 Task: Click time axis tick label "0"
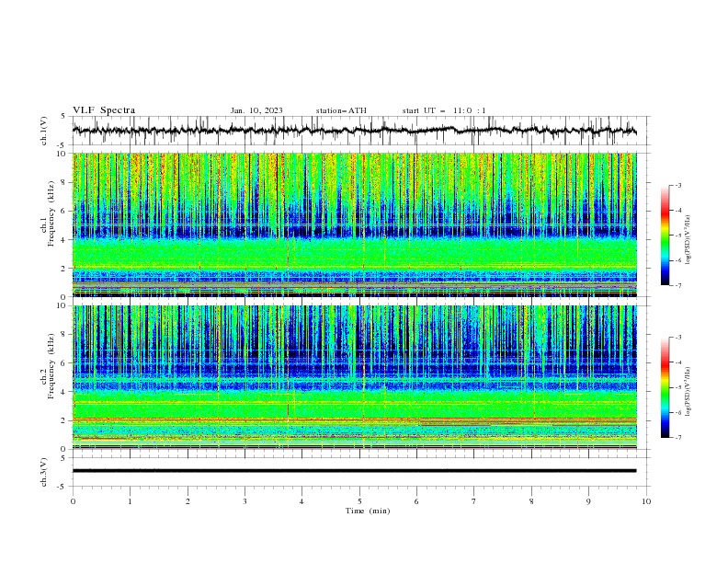point(73,501)
